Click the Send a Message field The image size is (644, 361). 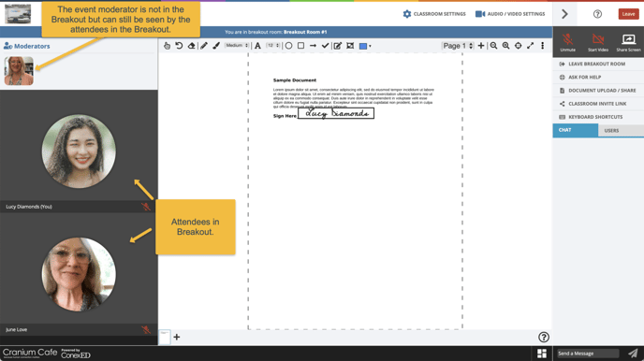tap(588, 354)
